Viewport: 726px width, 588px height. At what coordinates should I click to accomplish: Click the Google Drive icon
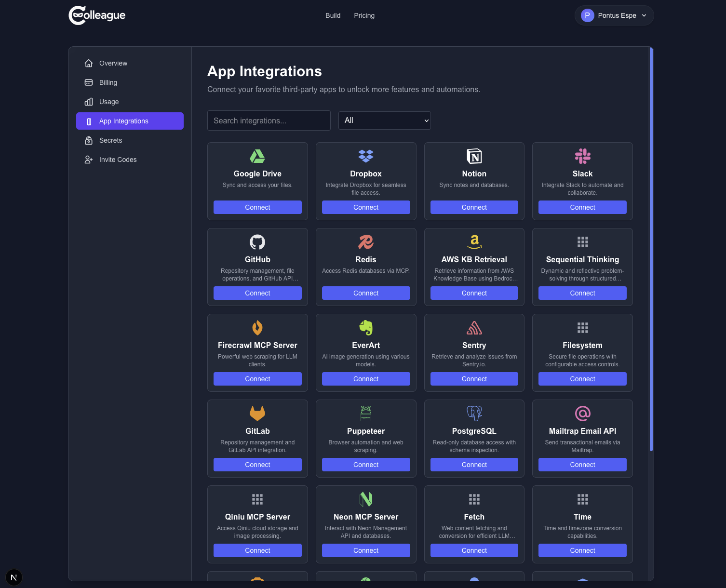pyautogui.click(x=257, y=156)
